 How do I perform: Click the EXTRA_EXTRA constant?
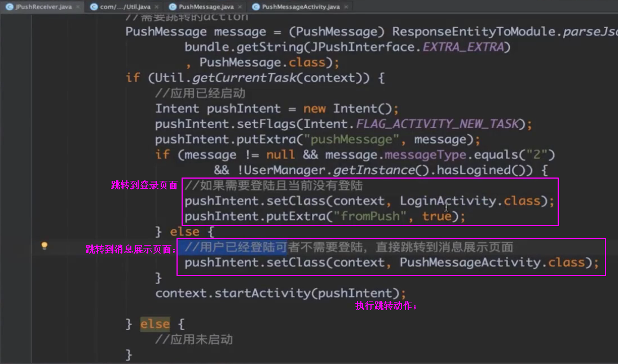[463, 47]
